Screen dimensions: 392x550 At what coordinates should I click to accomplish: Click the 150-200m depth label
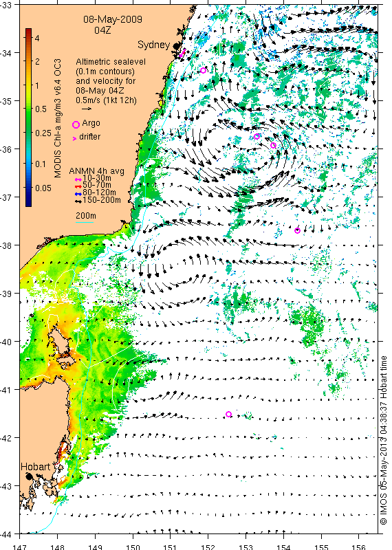point(102,200)
